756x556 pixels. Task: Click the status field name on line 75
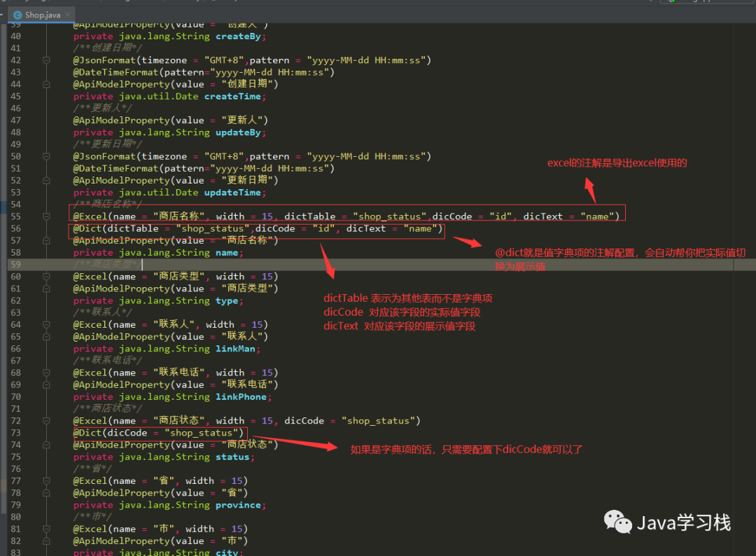tap(232, 457)
